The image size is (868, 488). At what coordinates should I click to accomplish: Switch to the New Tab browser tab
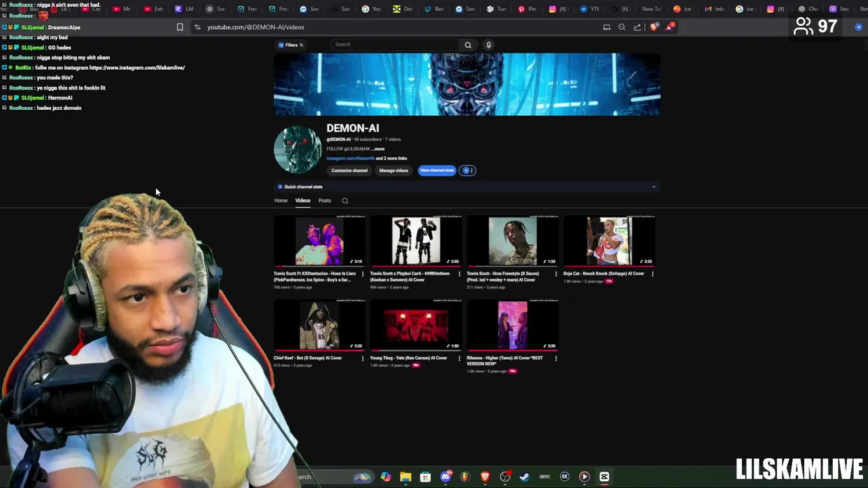point(651,9)
